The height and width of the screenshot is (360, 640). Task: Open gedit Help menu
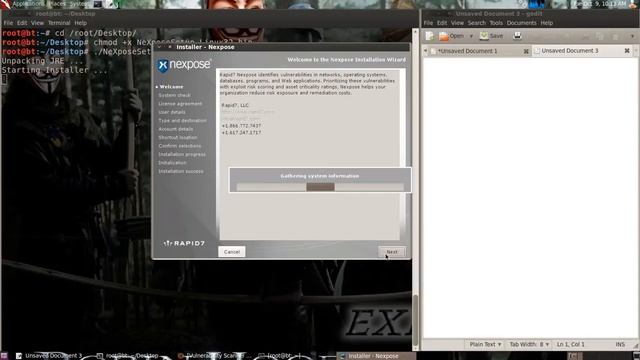pos(547,23)
